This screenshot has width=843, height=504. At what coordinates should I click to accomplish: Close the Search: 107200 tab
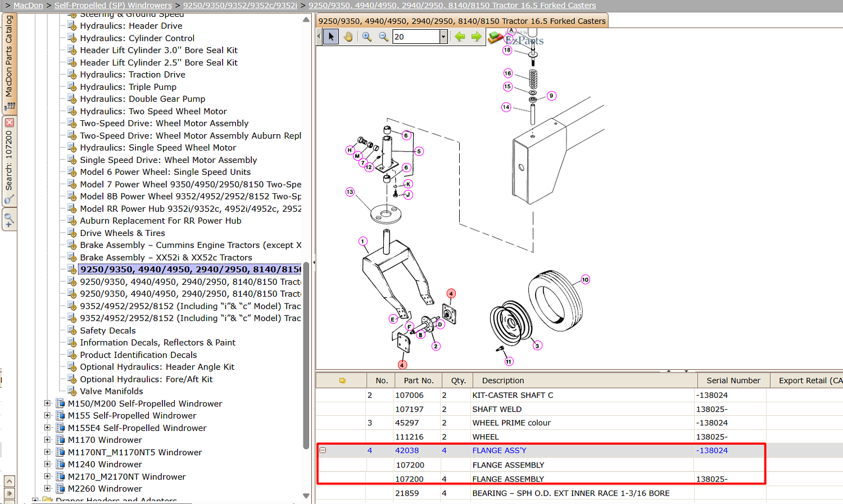[9, 122]
